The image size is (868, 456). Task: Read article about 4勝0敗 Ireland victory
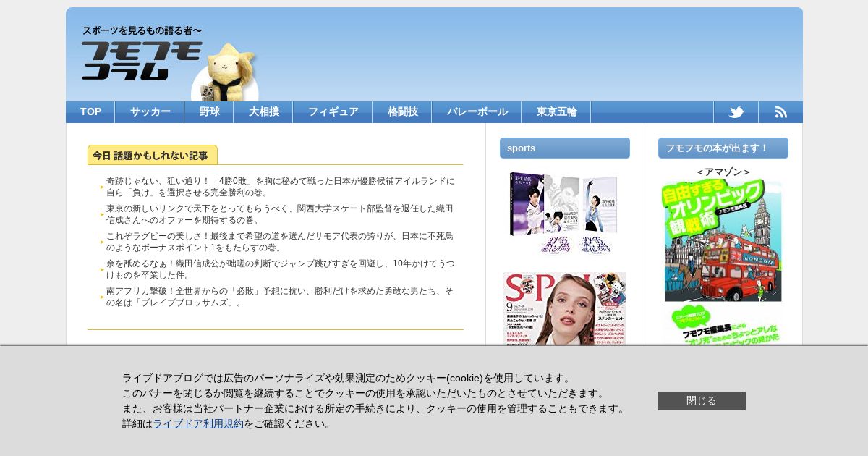[x=281, y=187]
